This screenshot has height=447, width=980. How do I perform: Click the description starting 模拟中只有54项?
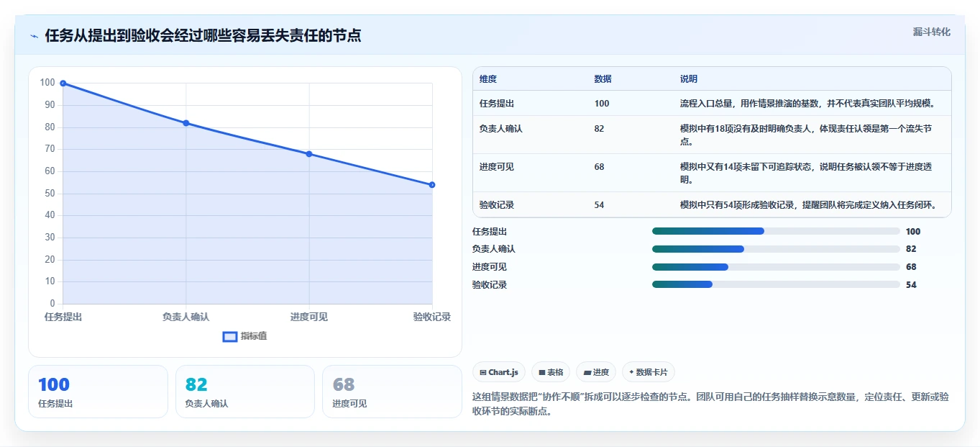(x=809, y=205)
